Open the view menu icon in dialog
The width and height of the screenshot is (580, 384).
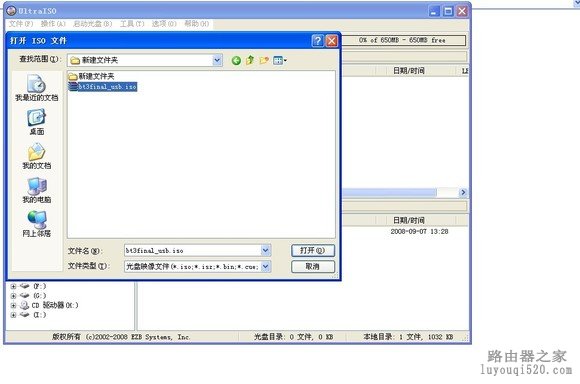[280, 60]
